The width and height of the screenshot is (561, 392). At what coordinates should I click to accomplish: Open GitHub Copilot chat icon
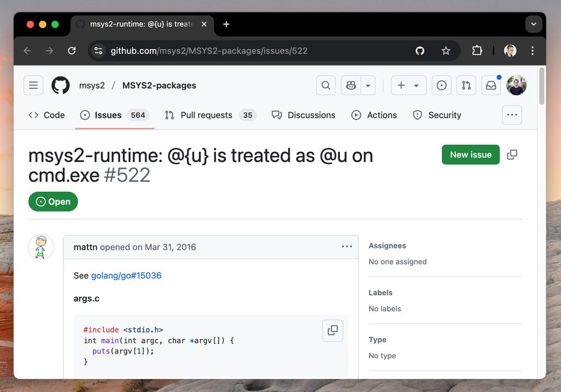tap(351, 85)
